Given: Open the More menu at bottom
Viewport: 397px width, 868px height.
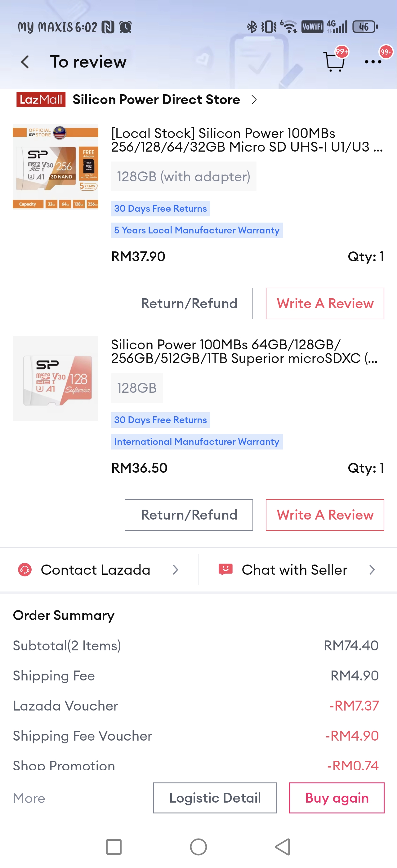Looking at the screenshot, I should click(x=29, y=798).
